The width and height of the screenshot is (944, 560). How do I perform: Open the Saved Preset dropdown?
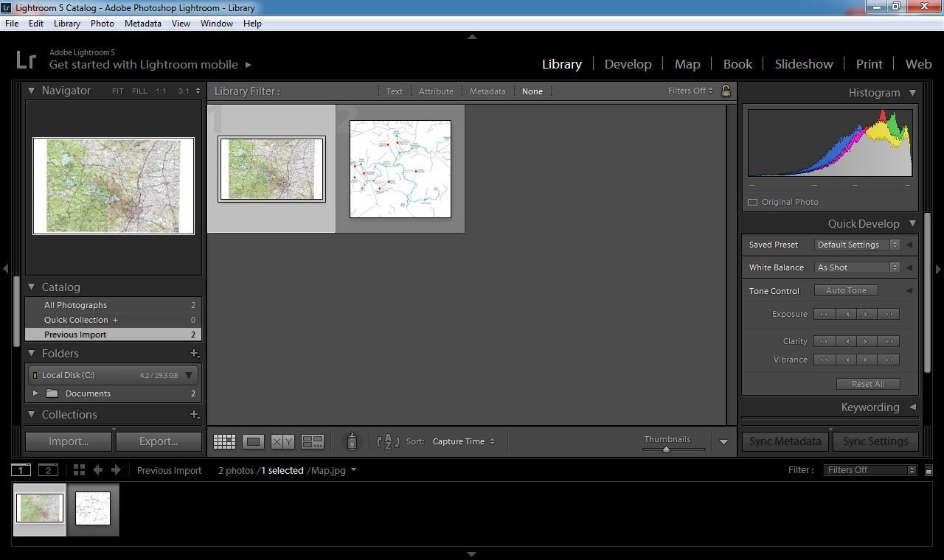coord(857,245)
